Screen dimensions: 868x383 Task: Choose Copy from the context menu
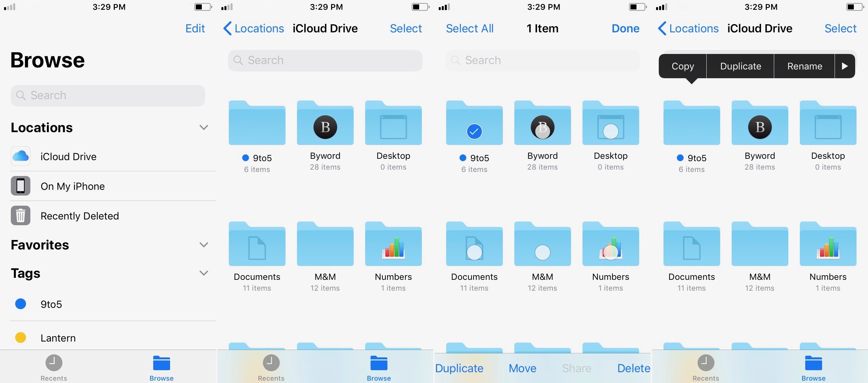[682, 66]
